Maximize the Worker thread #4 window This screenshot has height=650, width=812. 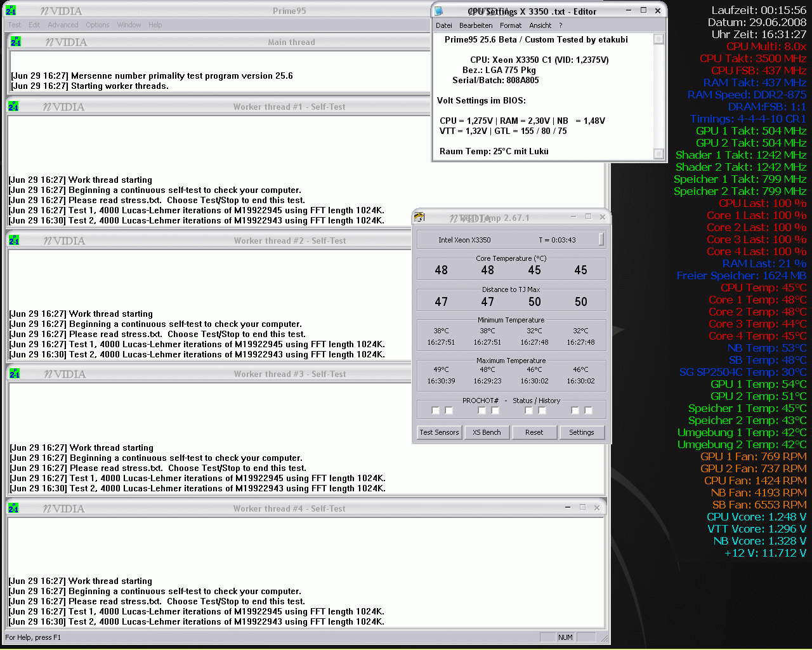(x=582, y=507)
